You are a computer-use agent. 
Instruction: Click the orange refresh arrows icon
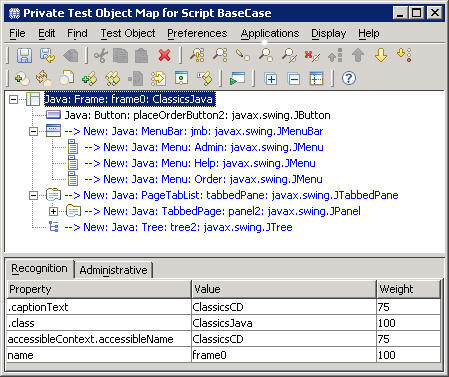point(43,79)
